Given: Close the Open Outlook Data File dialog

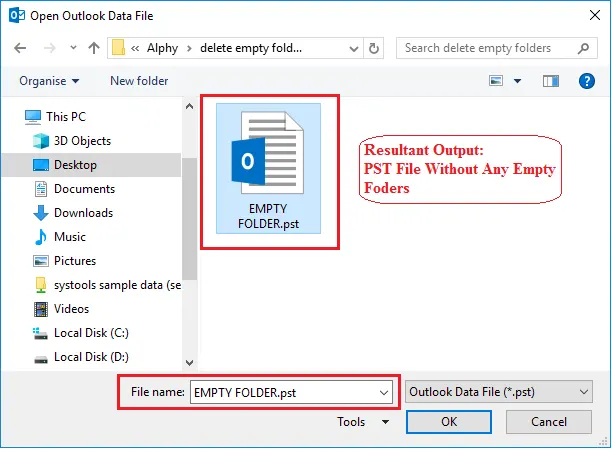Looking at the screenshot, I should (x=594, y=15).
